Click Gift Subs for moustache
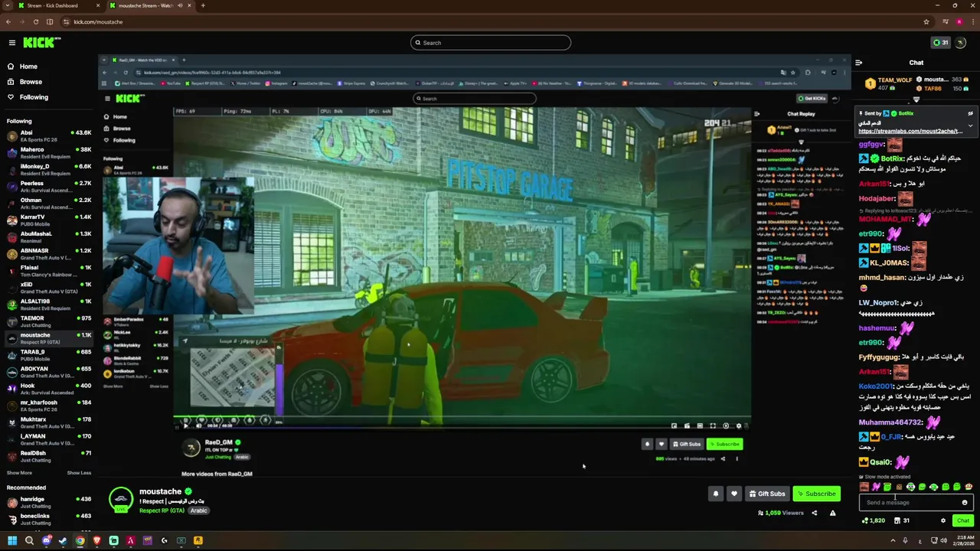Viewport: 980px width, 551px height. tap(766, 494)
